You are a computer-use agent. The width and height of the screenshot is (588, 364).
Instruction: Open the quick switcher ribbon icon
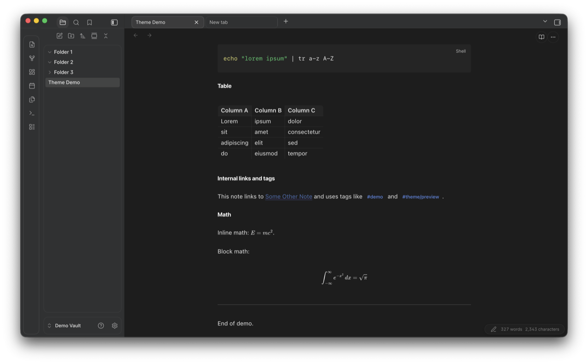pos(32,45)
